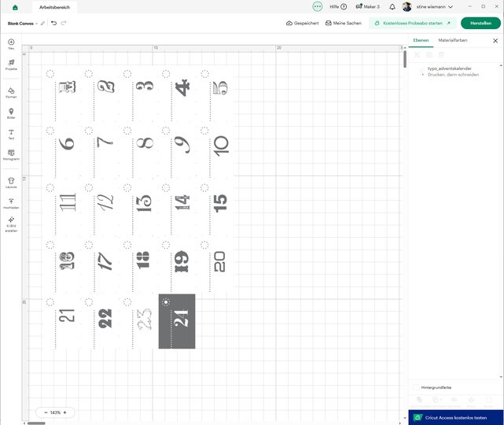
Task: Click the group icon in Ebenen panel
Action: [x=417, y=55]
